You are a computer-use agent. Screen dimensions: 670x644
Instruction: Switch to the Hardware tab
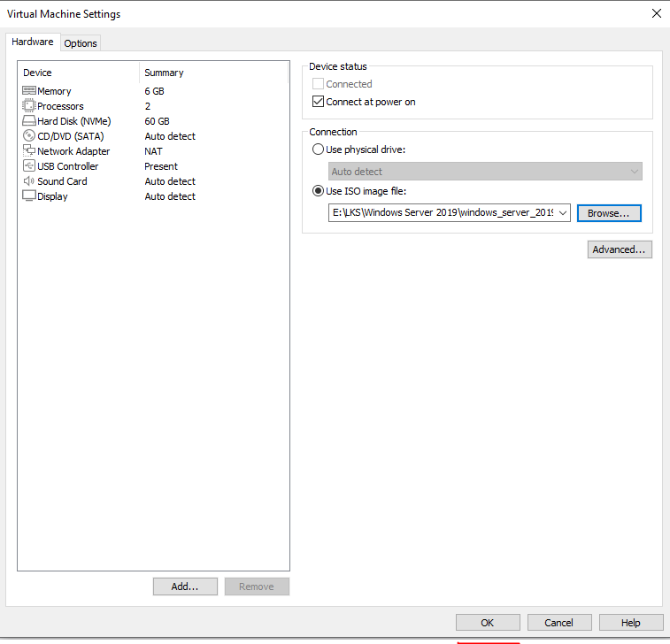(x=33, y=42)
